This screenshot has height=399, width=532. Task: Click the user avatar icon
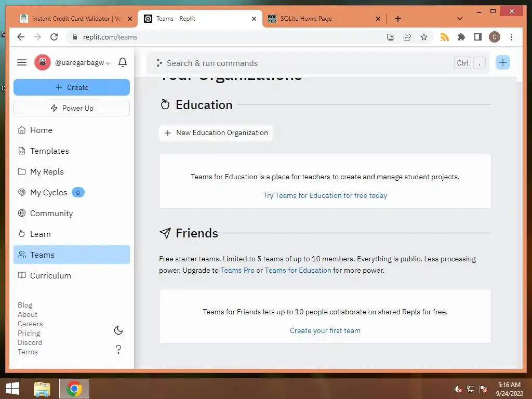(x=43, y=62)
